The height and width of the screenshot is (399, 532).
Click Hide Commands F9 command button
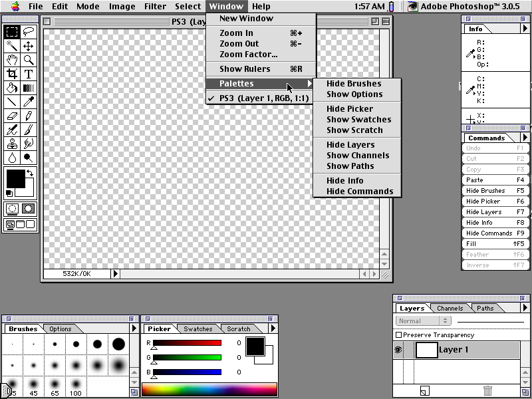coord(495,233)
